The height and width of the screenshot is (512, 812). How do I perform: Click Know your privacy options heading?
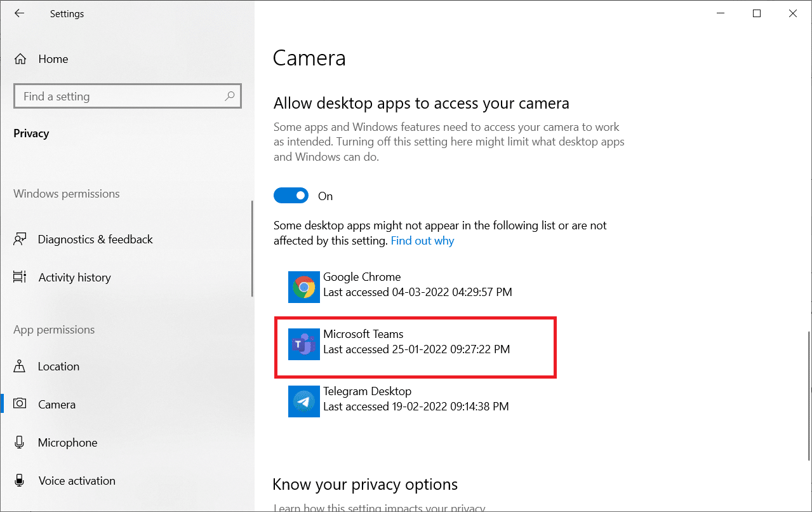(x=365, y=485)
